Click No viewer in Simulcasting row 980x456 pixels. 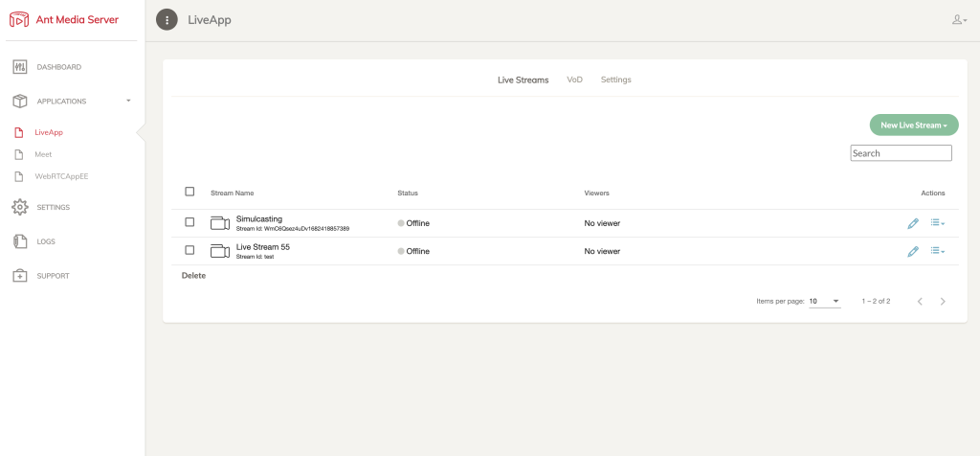click(x=603, y=223)
